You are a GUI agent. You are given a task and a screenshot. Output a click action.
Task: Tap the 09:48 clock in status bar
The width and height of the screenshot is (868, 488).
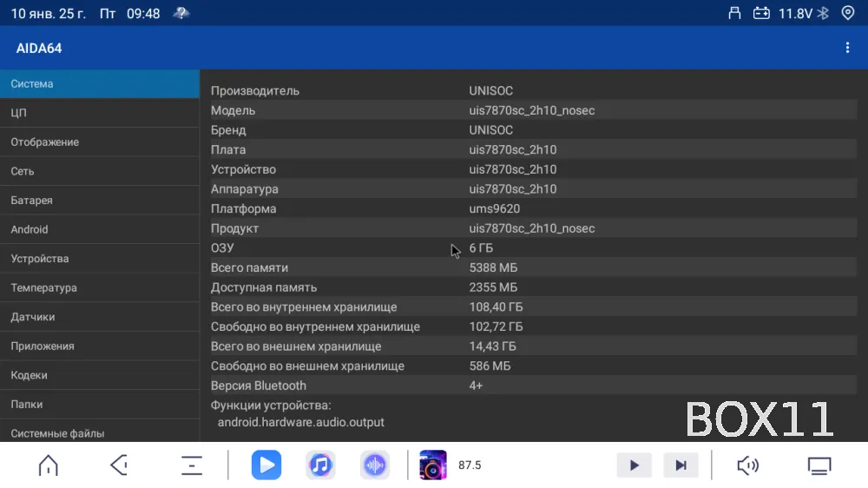tap(143, 13)
